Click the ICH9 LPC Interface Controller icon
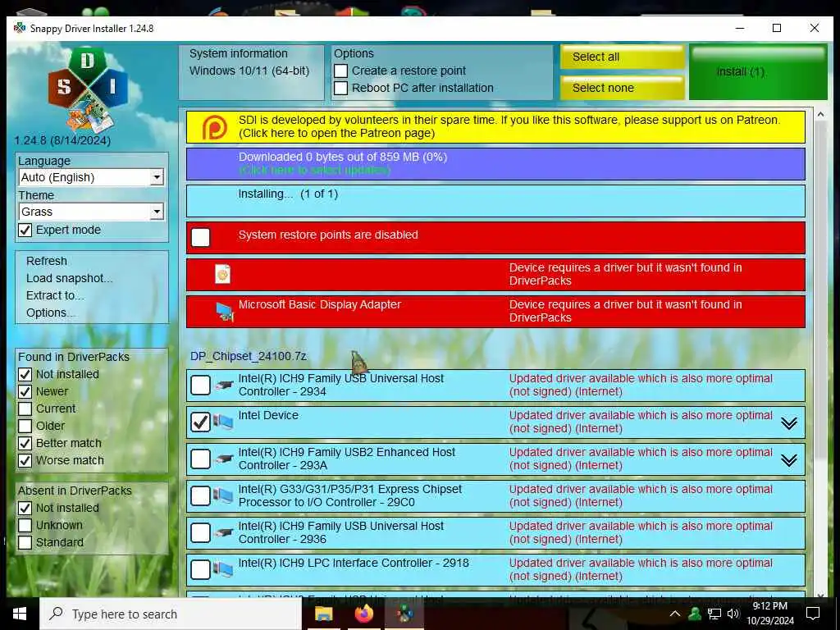The height and width of the screenshot is (630, 840). (x=223, y=570)
